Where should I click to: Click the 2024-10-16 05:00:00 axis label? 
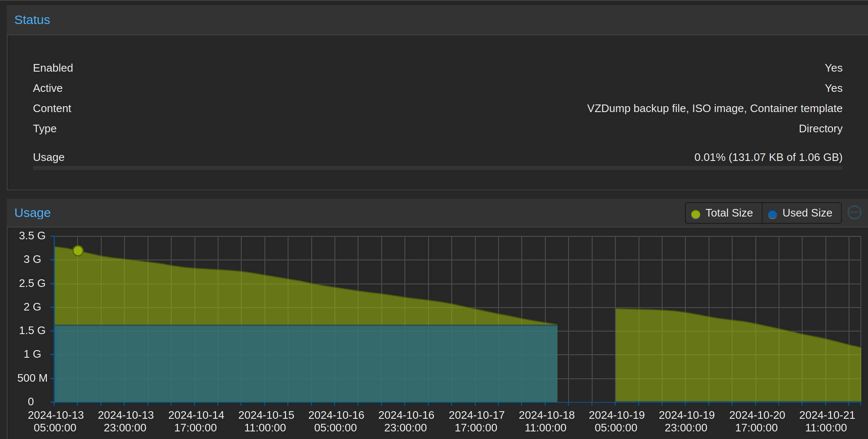(x=336, y=421)
